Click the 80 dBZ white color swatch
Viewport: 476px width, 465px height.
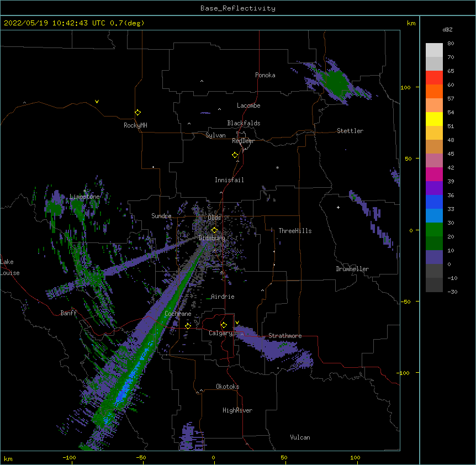(434, 50)
